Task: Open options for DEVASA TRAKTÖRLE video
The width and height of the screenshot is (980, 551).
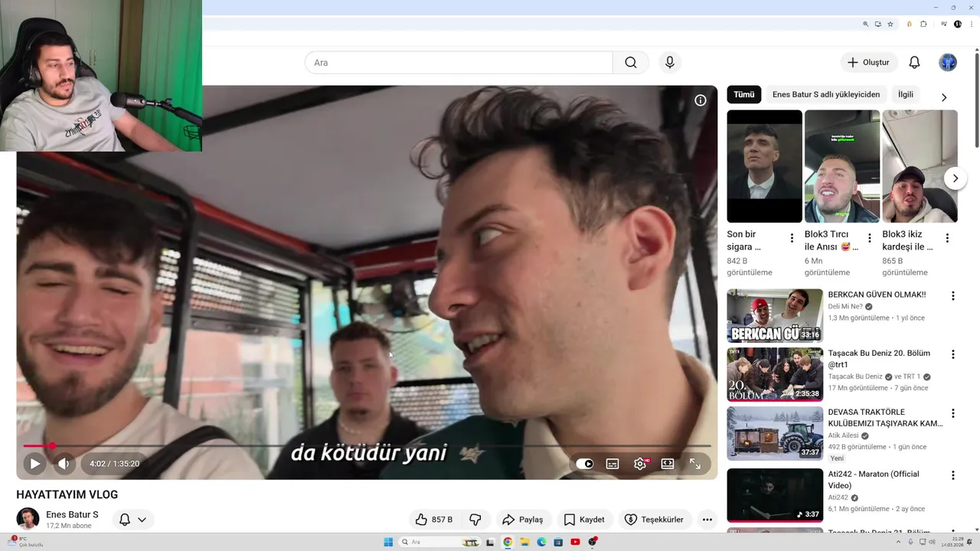Action: point(953,414)
